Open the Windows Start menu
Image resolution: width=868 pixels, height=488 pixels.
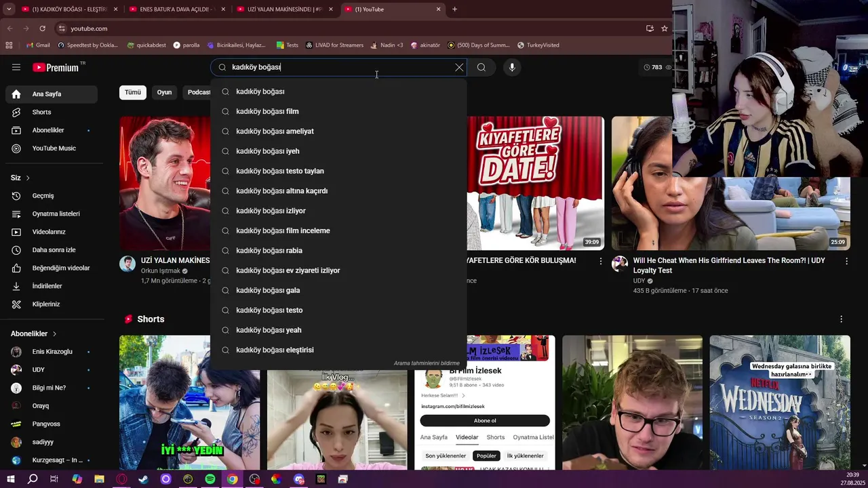tap(10, 479)
